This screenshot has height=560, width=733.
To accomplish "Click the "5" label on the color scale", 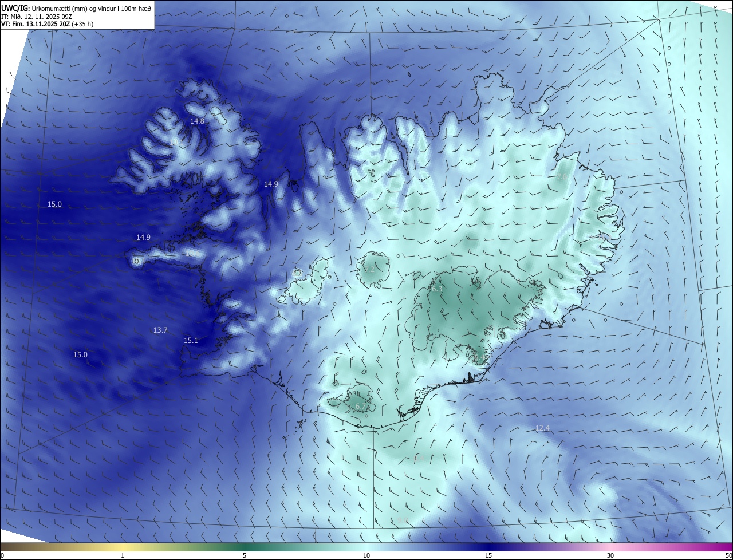I will 245,555.
